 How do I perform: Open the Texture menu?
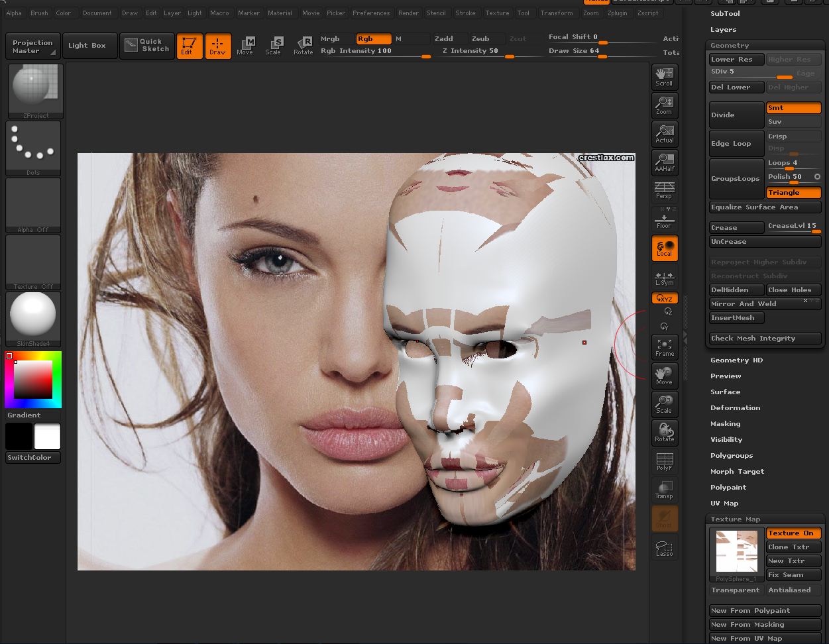click(497, 13)
